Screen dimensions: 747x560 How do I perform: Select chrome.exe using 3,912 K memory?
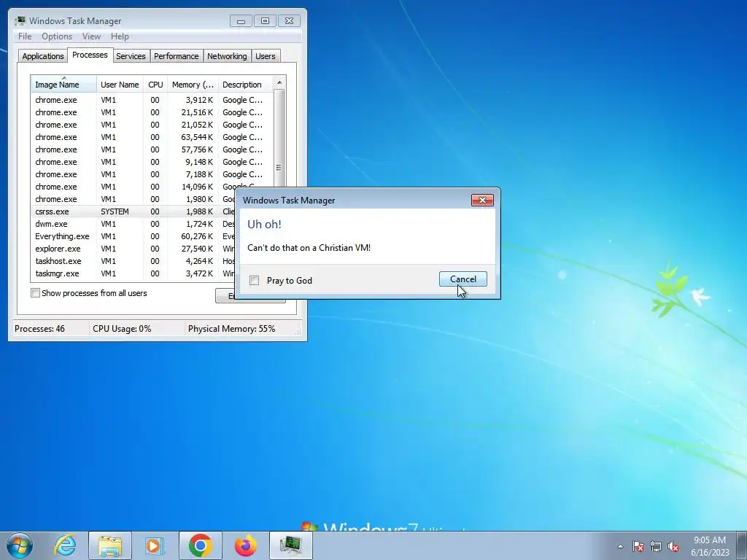click(x=152, y=100)
